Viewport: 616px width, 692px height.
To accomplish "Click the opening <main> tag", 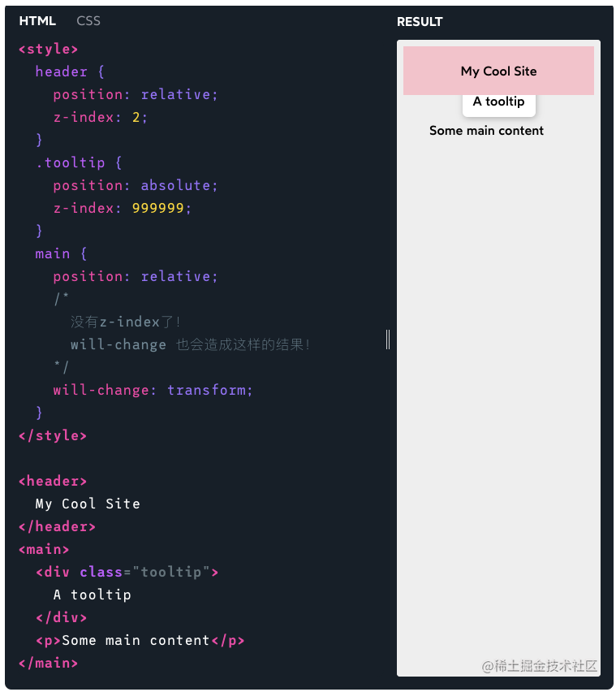I will coord(44,549).
